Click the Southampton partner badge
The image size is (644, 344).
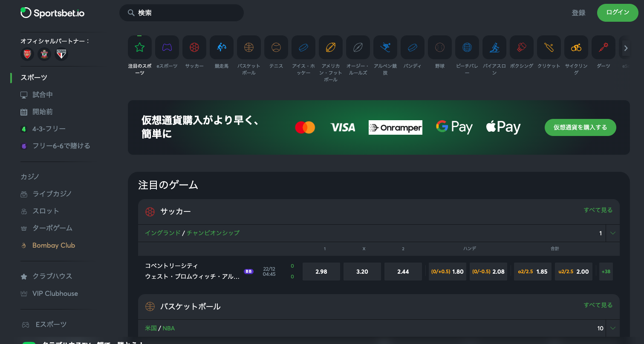[x=44, y=54]
